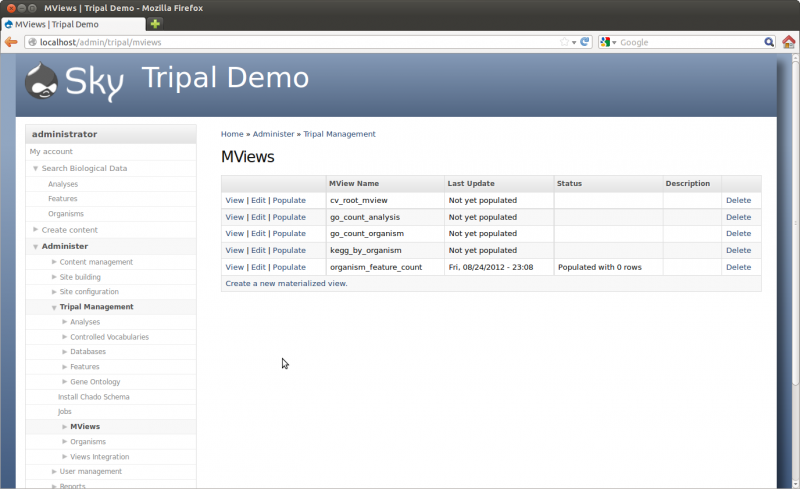Click the Tripal Demo site title
The image size is (800, 489).
tap(225, 78)
